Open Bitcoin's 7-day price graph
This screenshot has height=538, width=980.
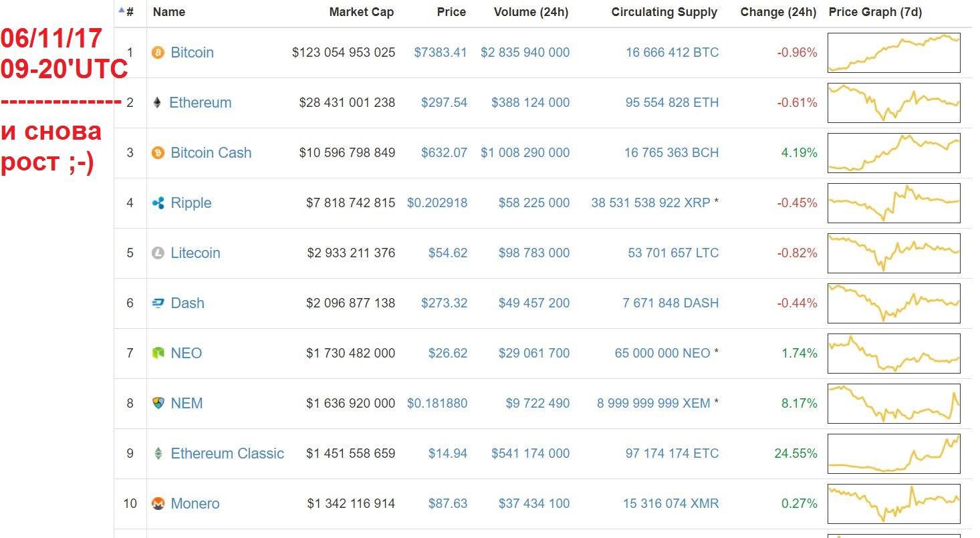[x=894, y=52]
